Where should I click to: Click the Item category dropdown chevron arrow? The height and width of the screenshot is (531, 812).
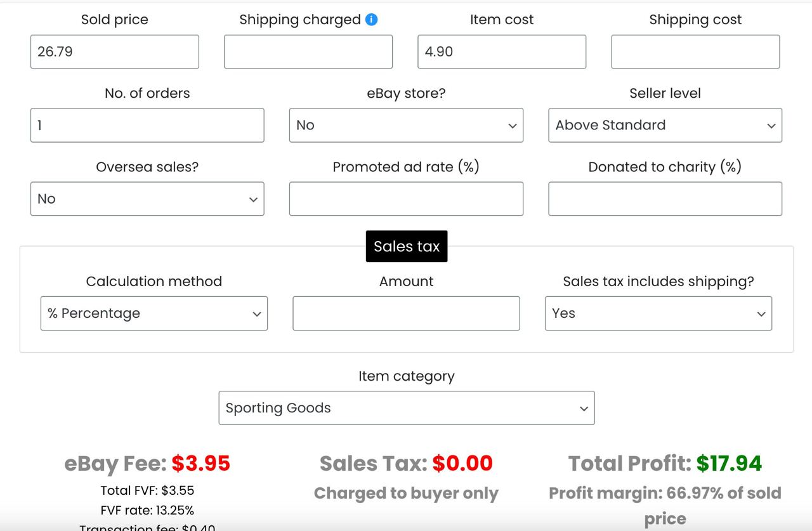pos(584,409)
